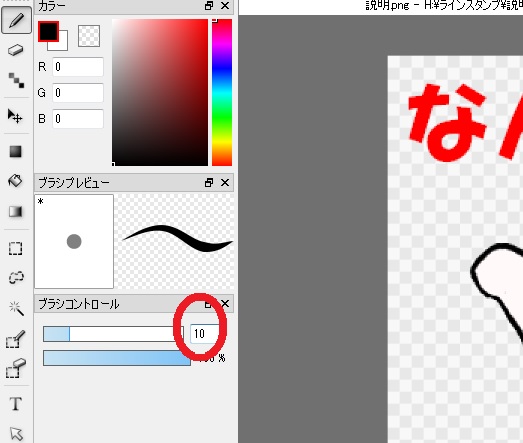Select the paint bucket fill tool
Viewport: 523px width, 443px height.
click(15, 181)
